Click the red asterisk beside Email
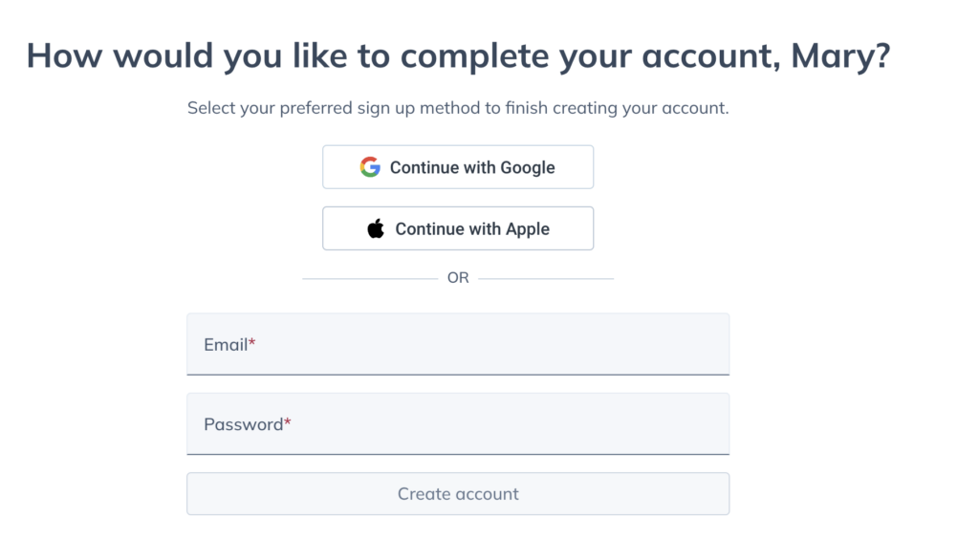 point(252,342)
